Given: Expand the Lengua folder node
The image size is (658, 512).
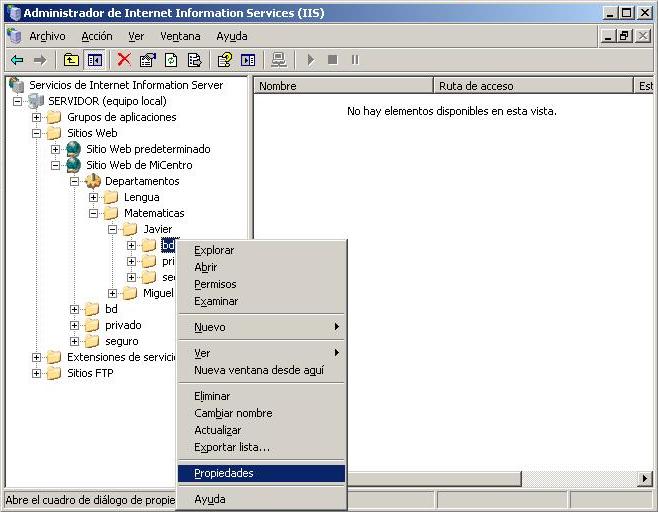Looking at the screenshot, I should (94, 197).
